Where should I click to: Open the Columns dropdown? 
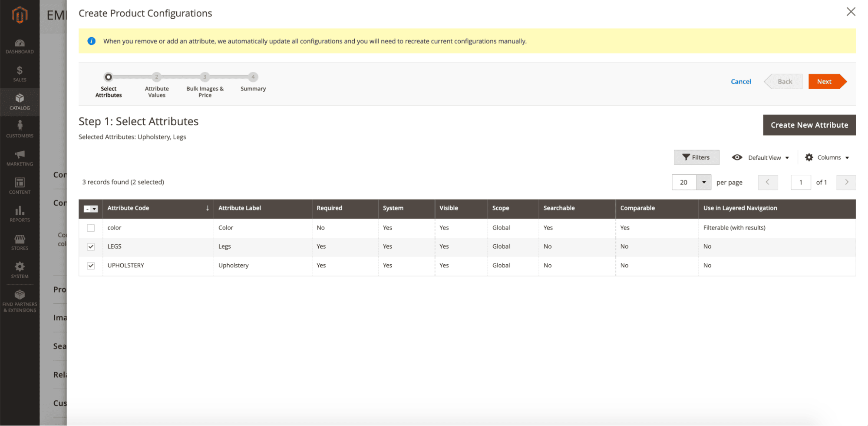827,157
